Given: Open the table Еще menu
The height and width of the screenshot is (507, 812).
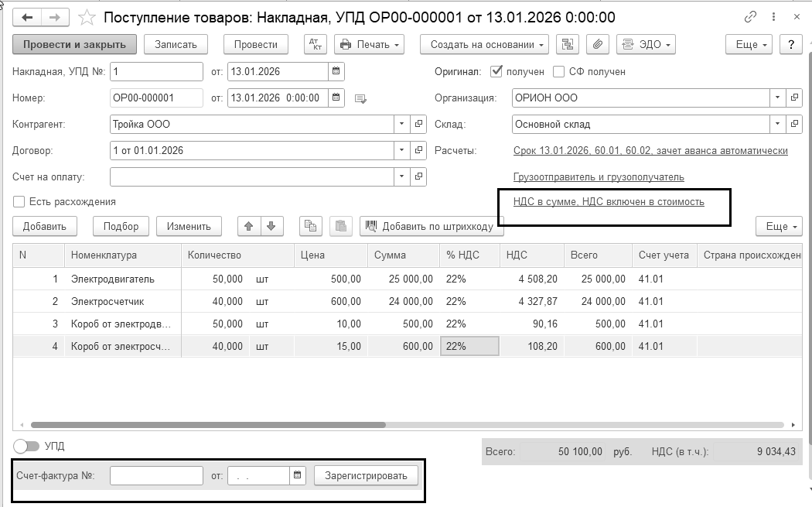Looking at the screenshot, I should [779, 226].
